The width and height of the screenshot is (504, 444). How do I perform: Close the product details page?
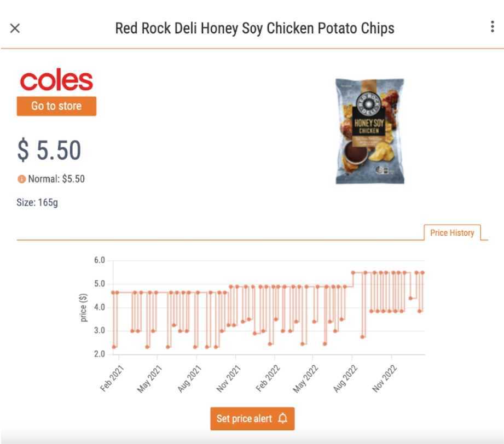coord(15,28)
